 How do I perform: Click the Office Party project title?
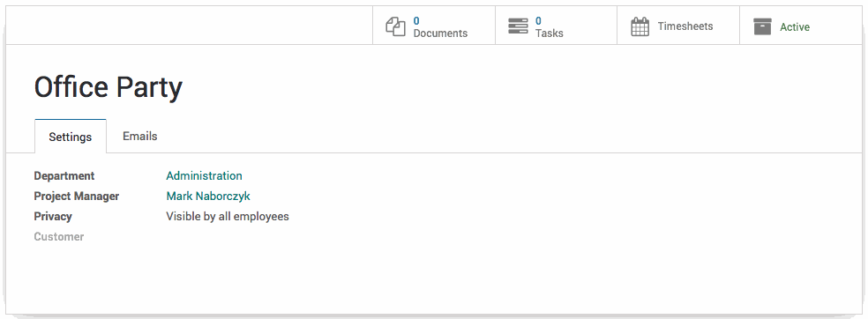pos(108,88)
